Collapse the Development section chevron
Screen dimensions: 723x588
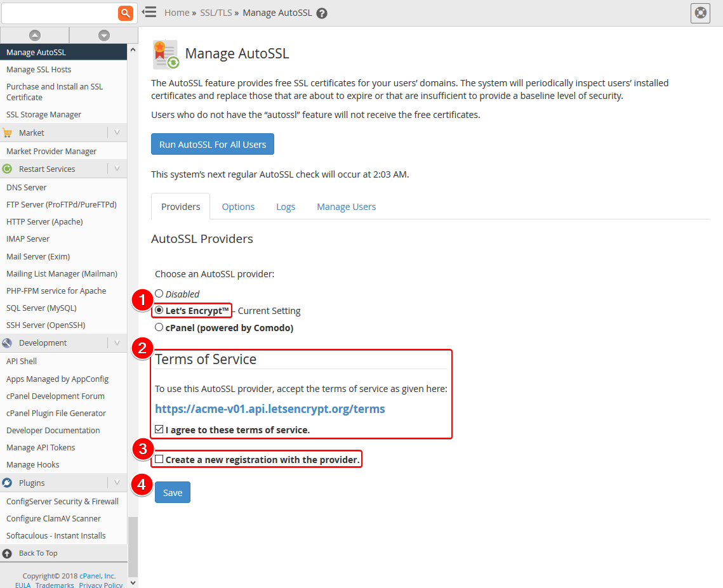point(117,343)
